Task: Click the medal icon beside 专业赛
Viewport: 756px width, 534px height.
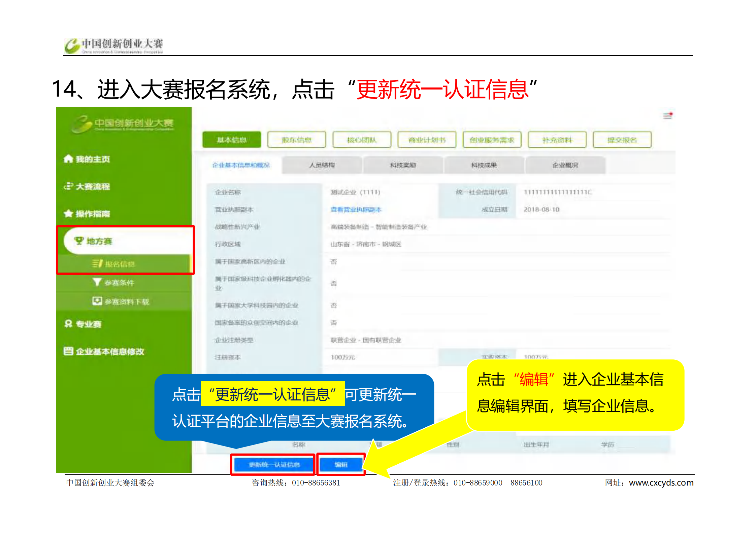Action: point(68,324)
